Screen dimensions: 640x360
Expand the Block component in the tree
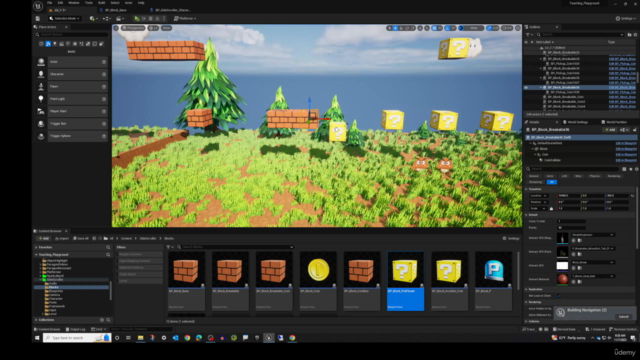click(x=533, y=149)
